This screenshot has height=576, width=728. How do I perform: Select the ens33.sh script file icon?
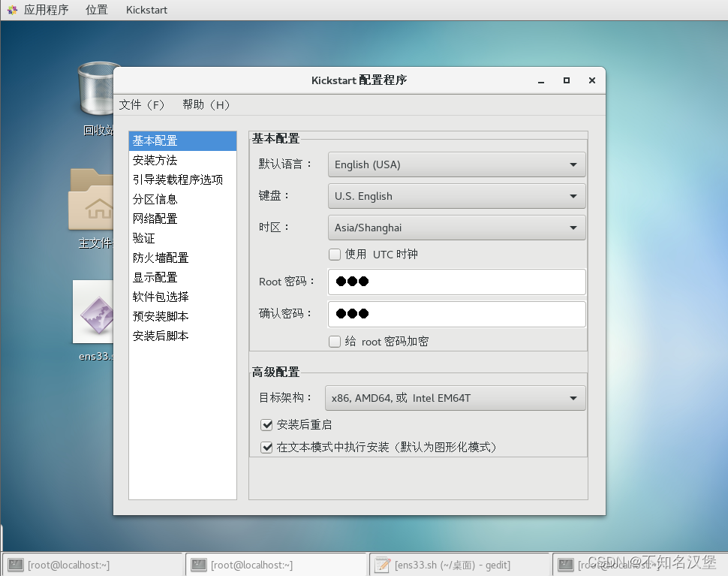pos(93,311)
